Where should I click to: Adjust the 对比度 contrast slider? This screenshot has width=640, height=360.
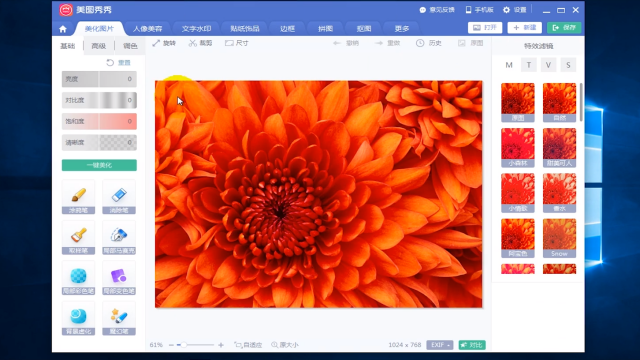[x=99, y=100]
